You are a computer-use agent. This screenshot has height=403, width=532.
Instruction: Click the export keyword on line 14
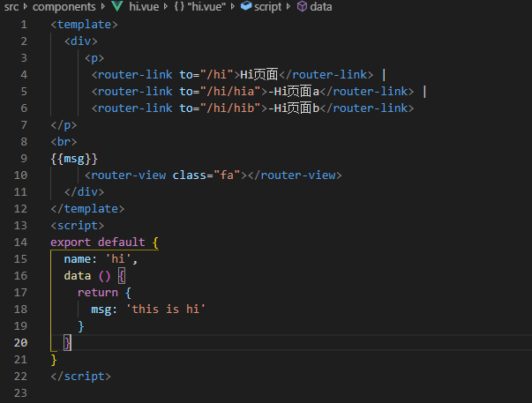coord(71,243)
